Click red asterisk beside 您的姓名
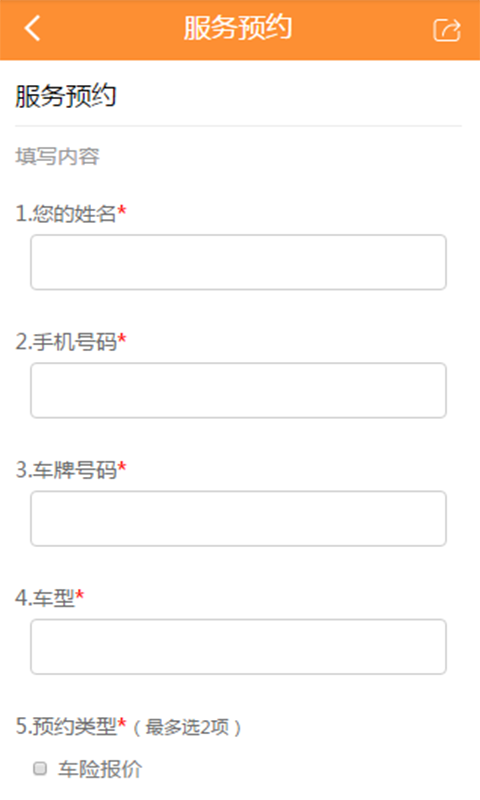This screenshot has width=480, height=800. (122, 210)
